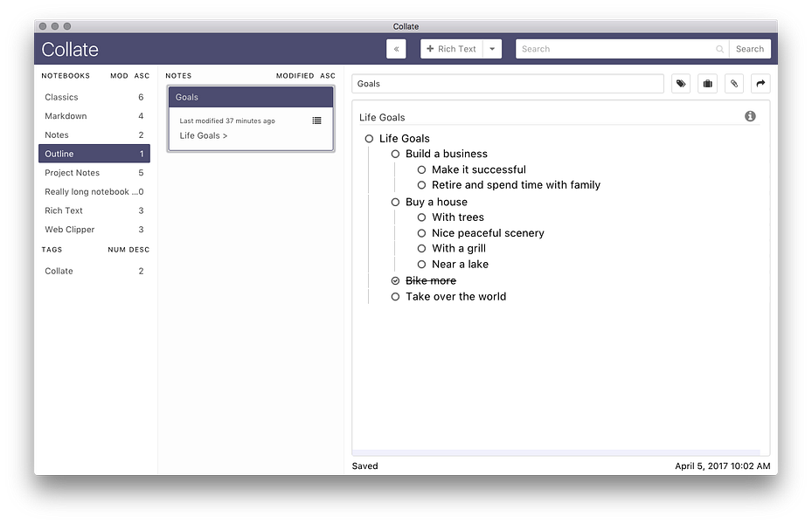812x524 pixels.
Task: Click the share arrow icon
Action: point(760,83)
